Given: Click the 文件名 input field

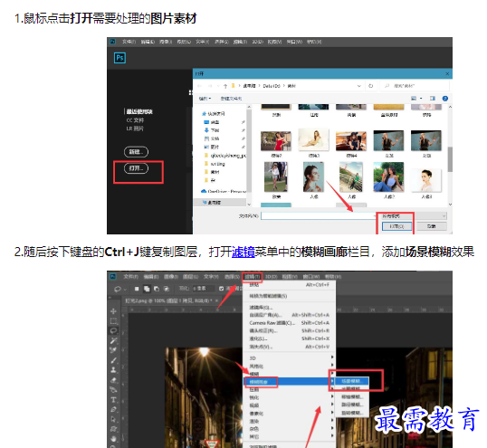Looking at the screenshot, I should coord(319,215).
